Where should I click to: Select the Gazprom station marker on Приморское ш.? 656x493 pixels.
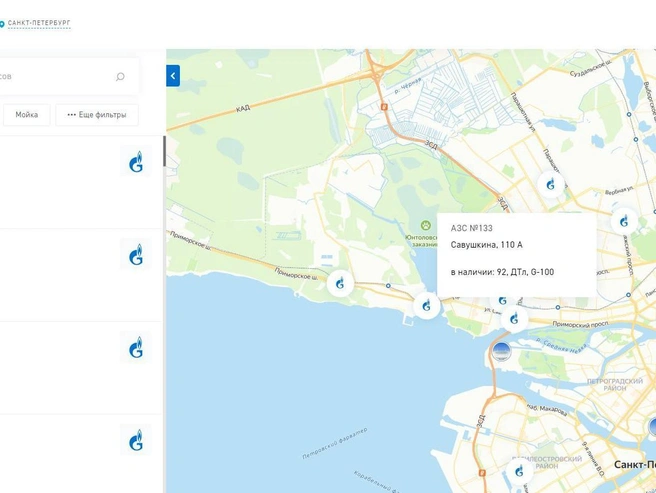(x=340, y=283)
